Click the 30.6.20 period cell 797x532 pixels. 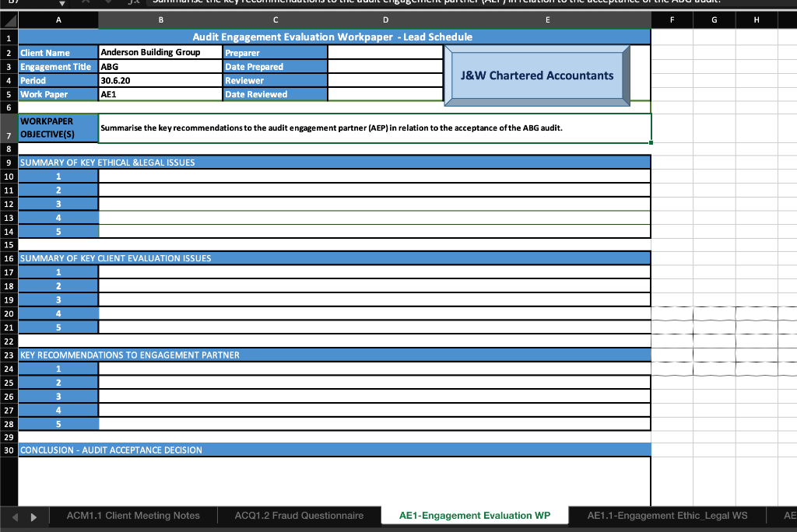[x=160, y=80]
